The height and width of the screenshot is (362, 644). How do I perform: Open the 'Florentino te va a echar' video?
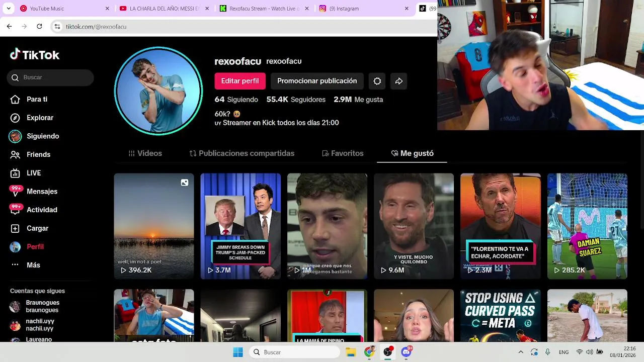click(501, 226)
